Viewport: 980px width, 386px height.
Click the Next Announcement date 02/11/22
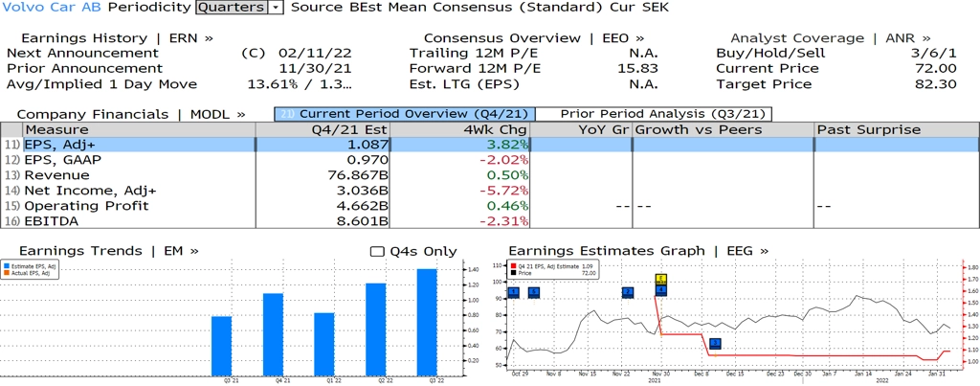317,54
